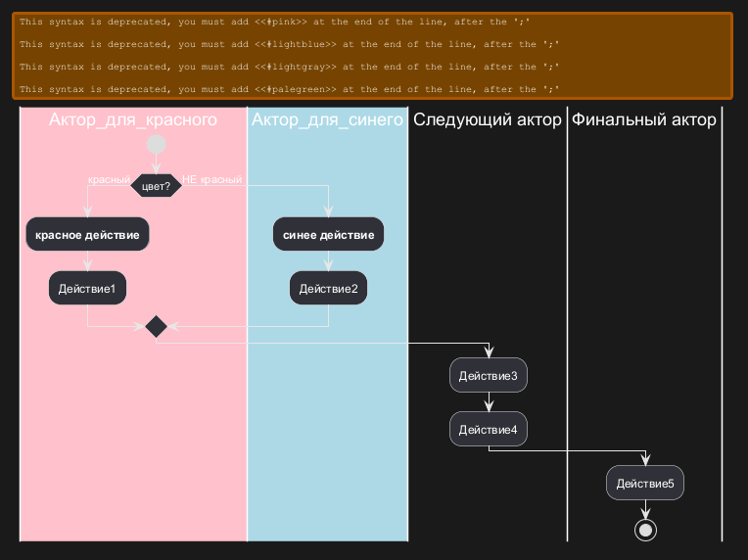The width and height of the screenshot is (748, 560).
Task: Select the black merge diamond node
Action: click(x=156, y=327)
